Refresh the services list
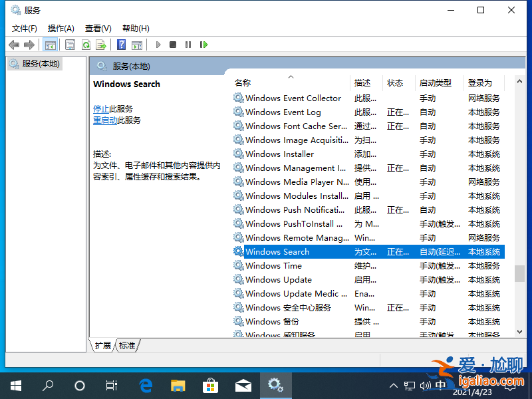Image resolution: width=532 pixels, height=399 pixels. click(86, 45)
